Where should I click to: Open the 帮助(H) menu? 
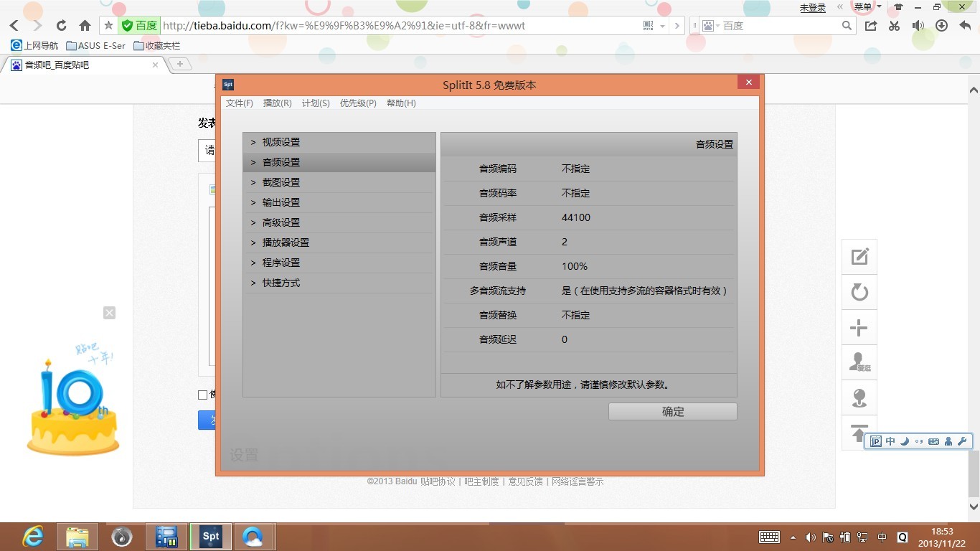401,103
